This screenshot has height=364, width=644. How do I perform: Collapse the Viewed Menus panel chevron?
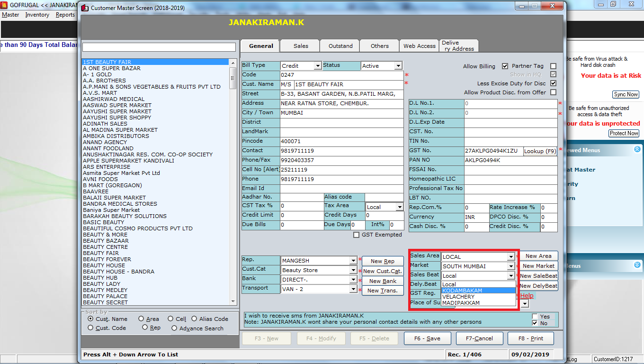[x=637, y=150]
